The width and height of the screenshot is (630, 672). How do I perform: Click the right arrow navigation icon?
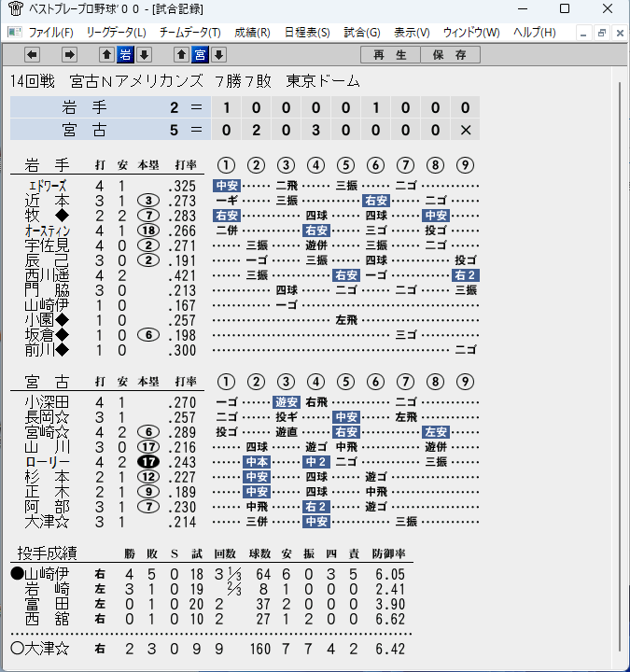(x=69, y=55)
